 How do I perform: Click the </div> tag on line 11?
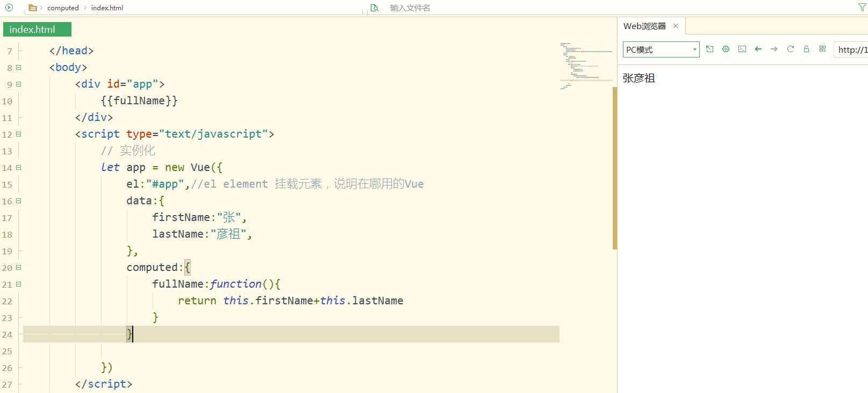tap(94, 117)
